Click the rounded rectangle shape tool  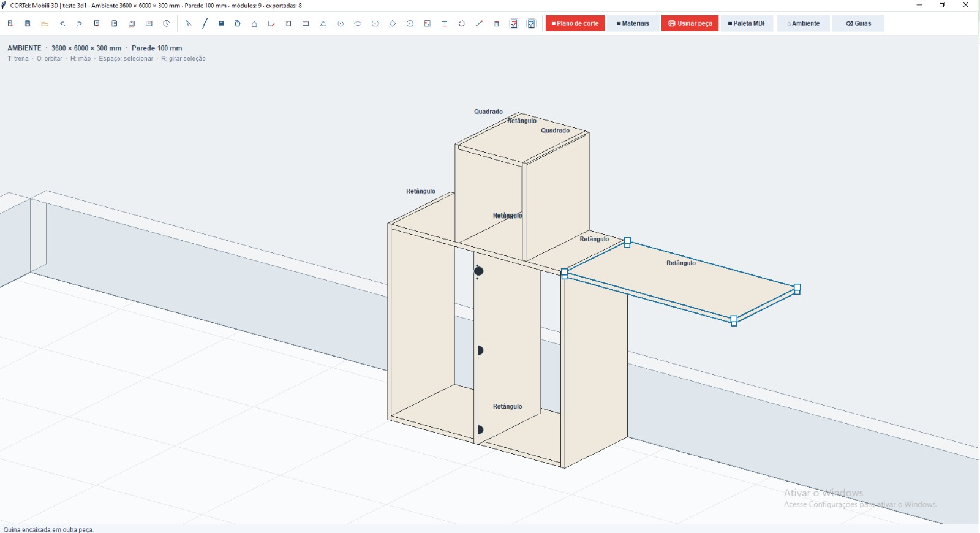[375, 23]
